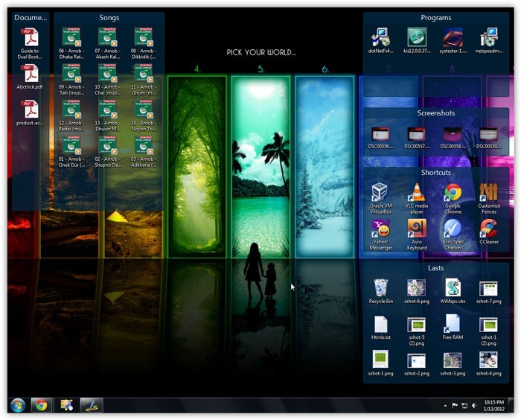
Task: Launch Yahoo! Messenger shortcut
Action: coord(381,235)
